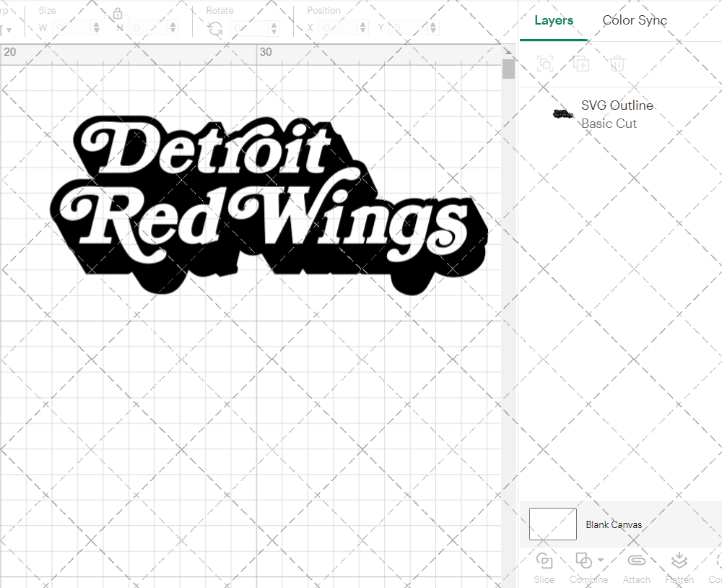Click the delete layer trash icon
Screen dimensions: 722x588
point(616,64)
